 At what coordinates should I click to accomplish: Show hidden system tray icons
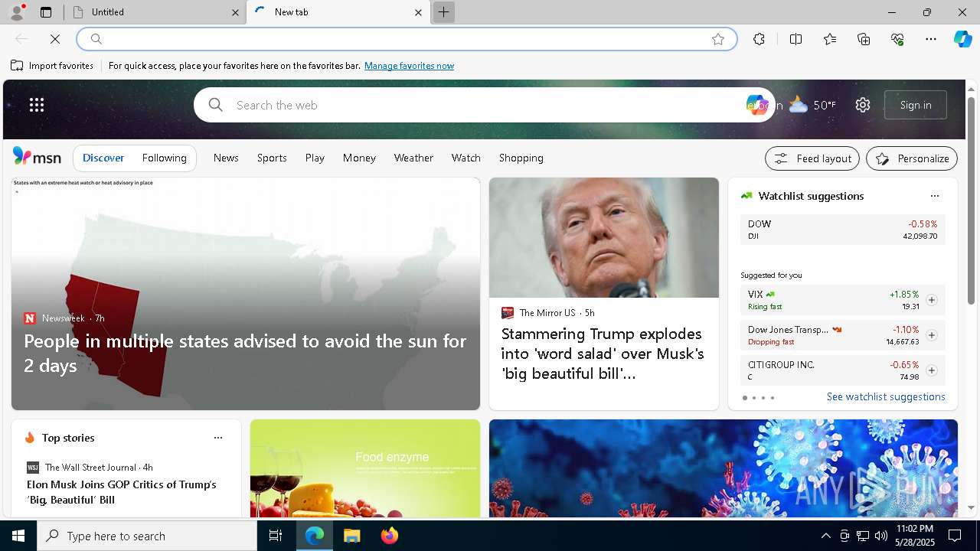click(x=825, y=536)
